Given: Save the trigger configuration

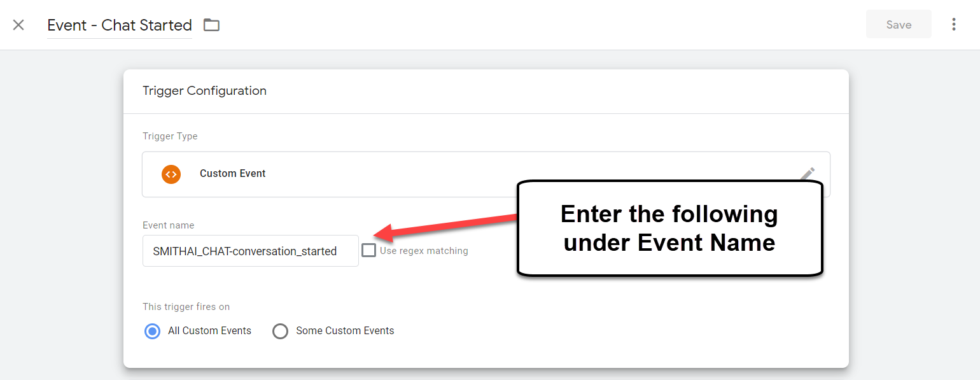Looking at the screenshot, I should pos(899,25).
